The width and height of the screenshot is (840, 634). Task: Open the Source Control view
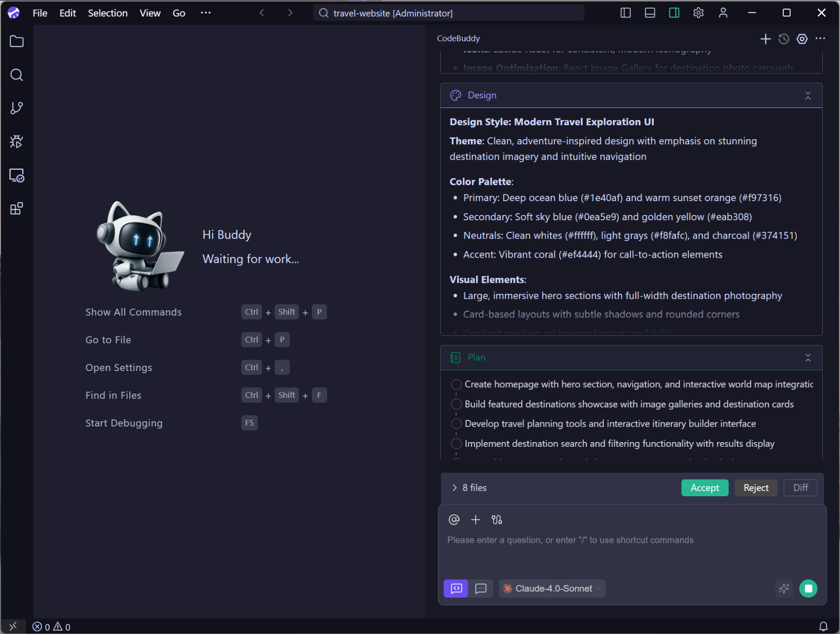click(x=16, y=108)
